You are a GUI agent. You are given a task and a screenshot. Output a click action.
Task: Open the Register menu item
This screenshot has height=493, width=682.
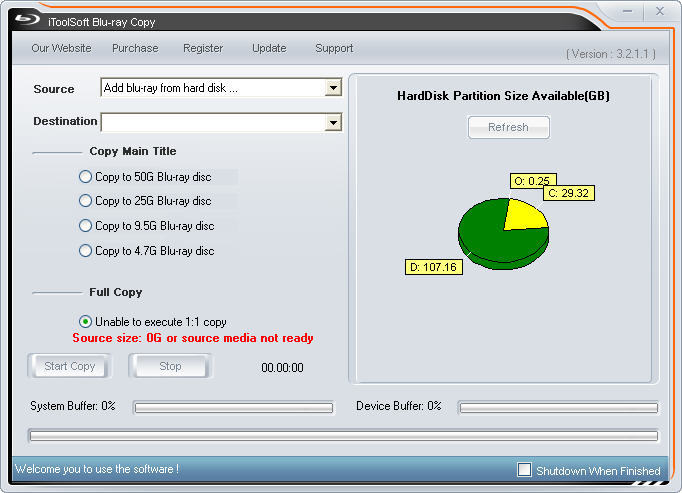[203, 48]
